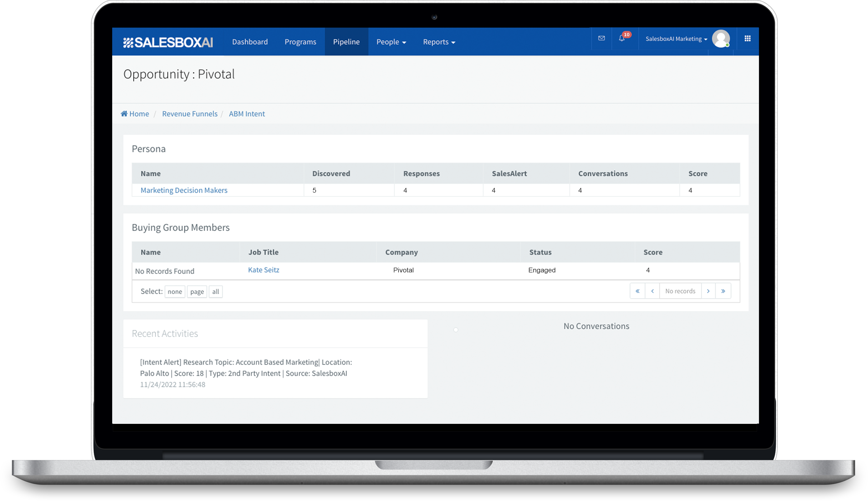Go to next page of records
Screen dimensions: 868x501
click(708, 291)
